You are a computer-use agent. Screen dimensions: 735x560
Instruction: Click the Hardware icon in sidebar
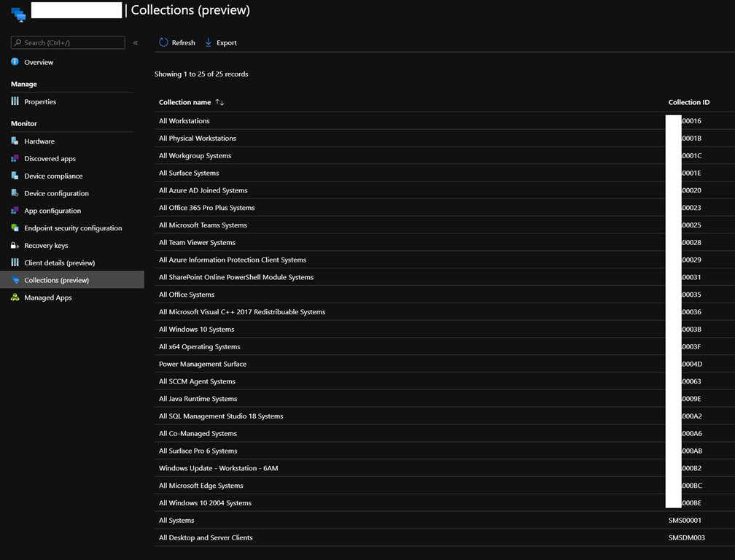click(x=15, y=141)
